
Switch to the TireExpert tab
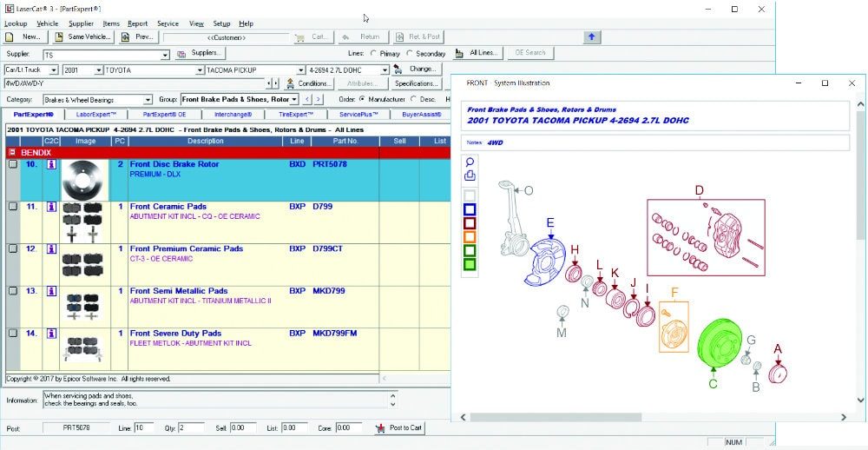pyautogui.click(x=296, y=115)
